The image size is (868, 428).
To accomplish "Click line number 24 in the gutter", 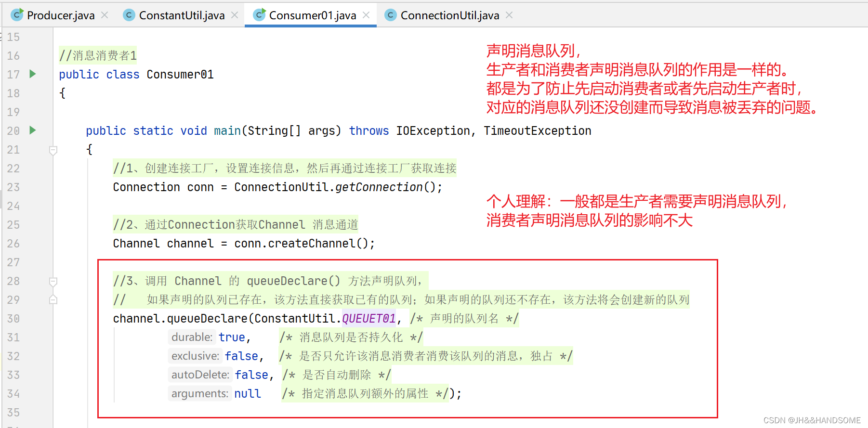I will click(x=13, y=206).
